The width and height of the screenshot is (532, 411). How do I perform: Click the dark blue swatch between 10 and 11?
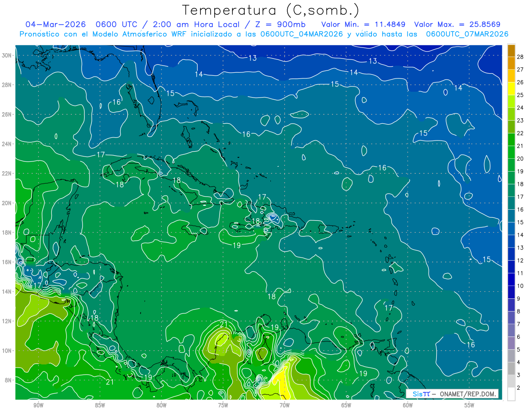pos(511,280)
